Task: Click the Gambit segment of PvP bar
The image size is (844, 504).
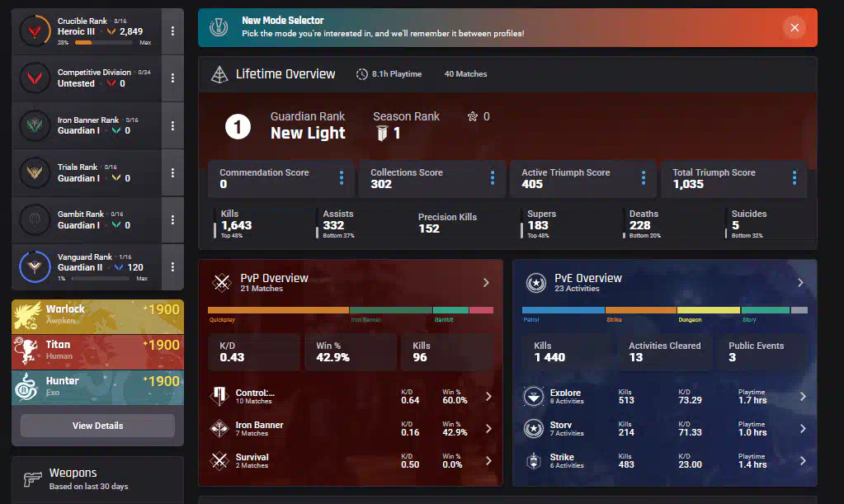Action: pyautogui.click(x=450, y=310)
